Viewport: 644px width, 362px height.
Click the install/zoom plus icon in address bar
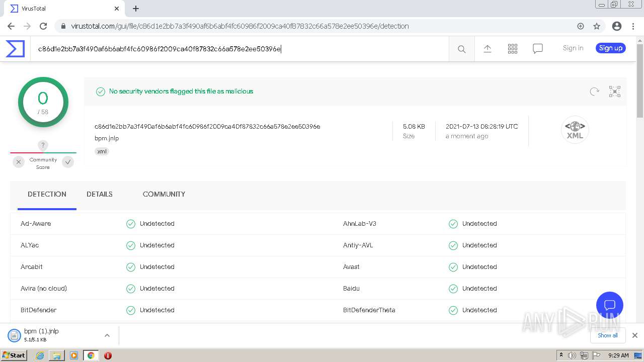pyautogui.click(x=581, y=26)
